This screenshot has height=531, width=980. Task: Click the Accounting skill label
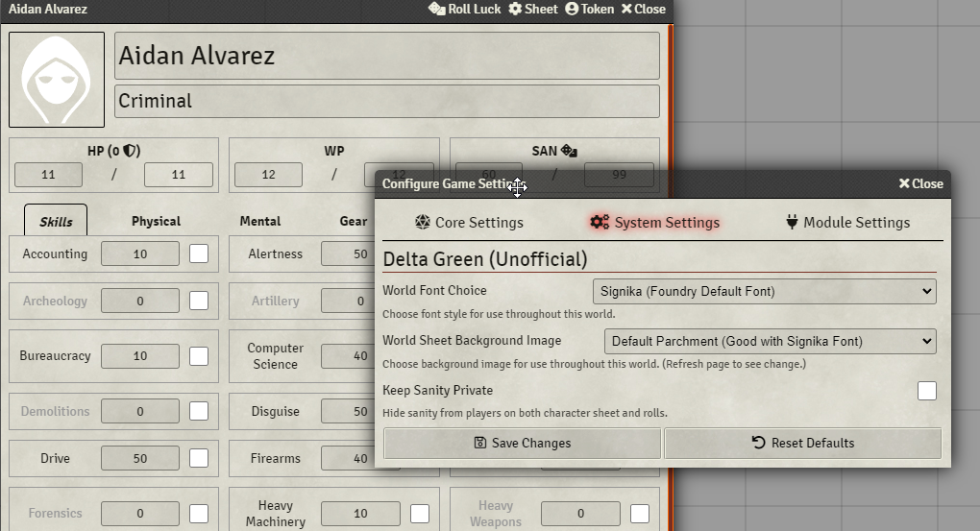click(x=55, y=253)
